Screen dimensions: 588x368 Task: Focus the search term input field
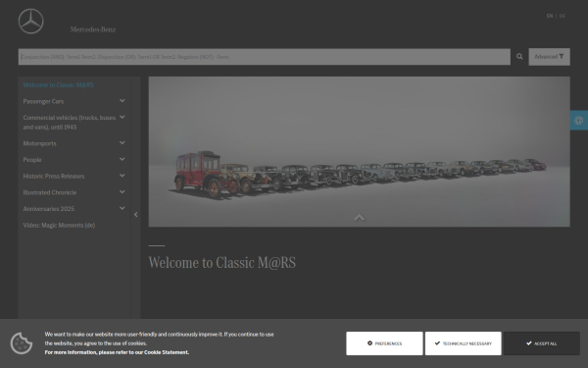265,57
